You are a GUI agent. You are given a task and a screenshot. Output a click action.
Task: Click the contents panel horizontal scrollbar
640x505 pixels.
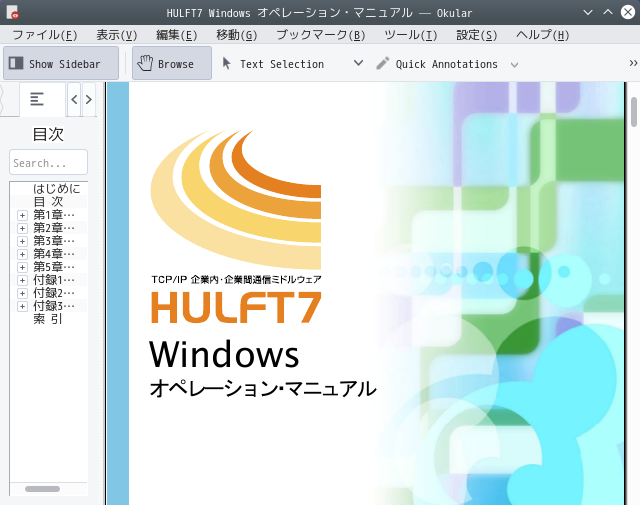[x=42, y=489]
